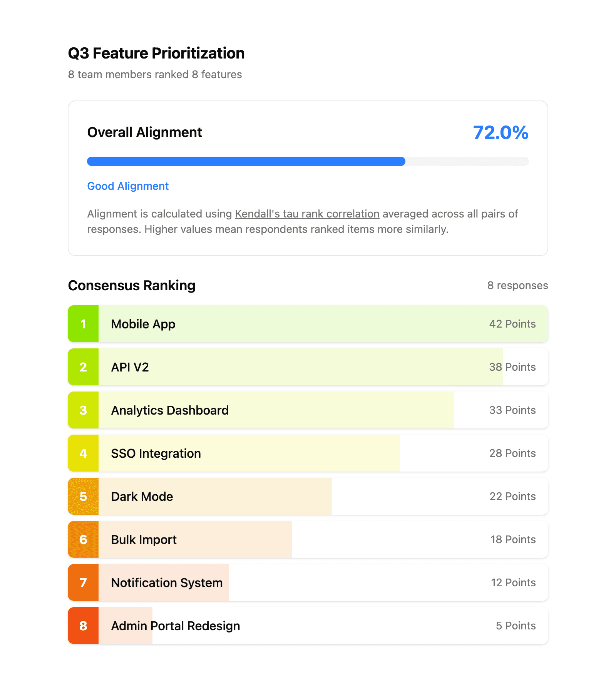Click the rank 8 badge for Admin Portal Redesign
This screenshot has height=686, width=616.
[x=83, y=626]
